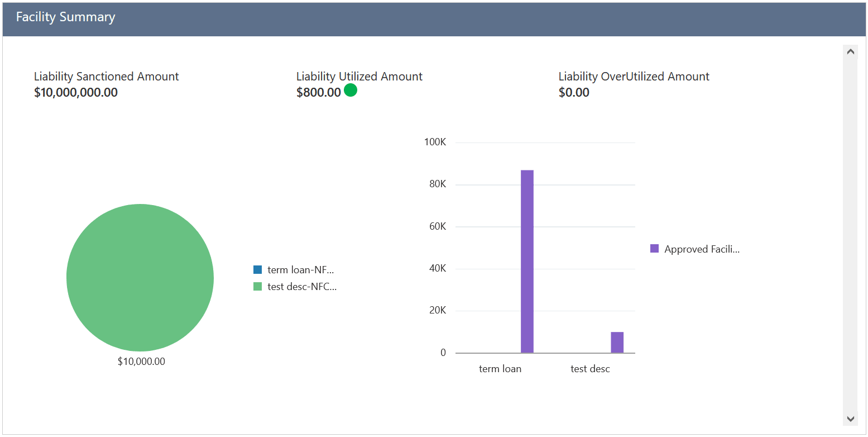
Task: Click the Facility Summary header to collapse it
Action: tap(65, 17)
